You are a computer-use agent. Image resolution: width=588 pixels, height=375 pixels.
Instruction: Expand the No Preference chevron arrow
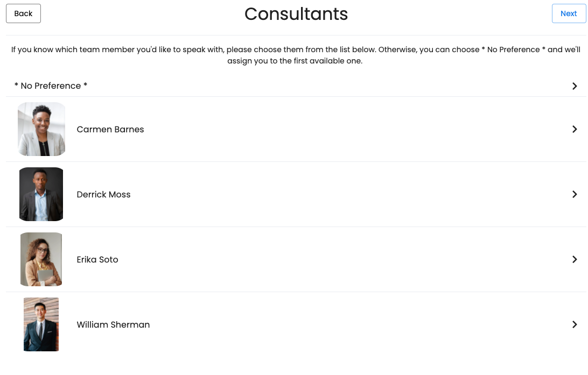point(575,86)
